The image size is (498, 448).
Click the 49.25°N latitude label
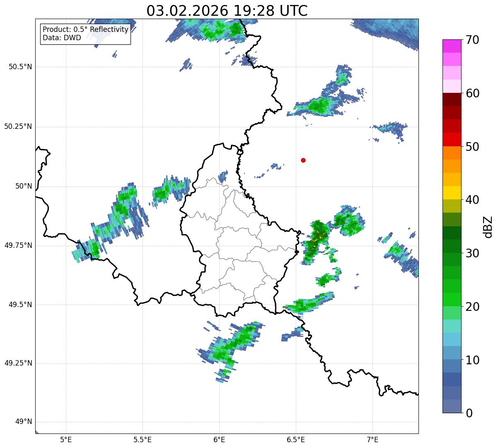(18, 363)
